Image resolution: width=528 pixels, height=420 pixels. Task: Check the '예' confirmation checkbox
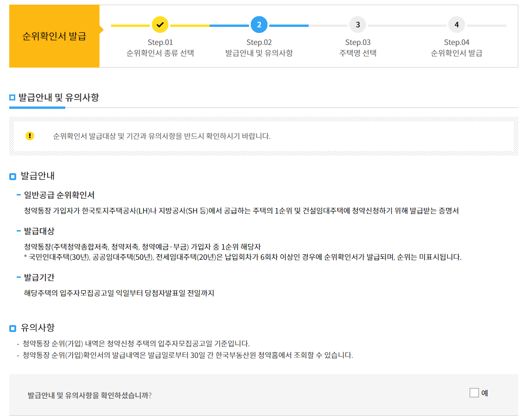click(474, 393)
